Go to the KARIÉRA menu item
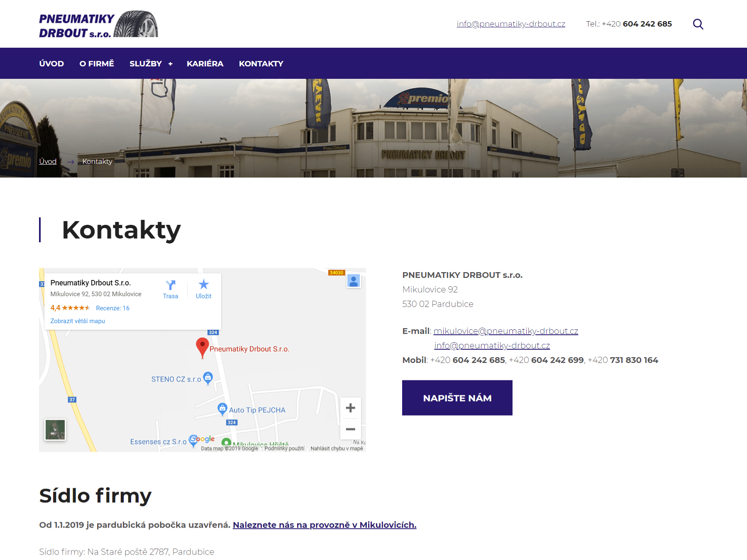Image resolution: width=747 pixels, height=560 pixels. click(205, 63)
